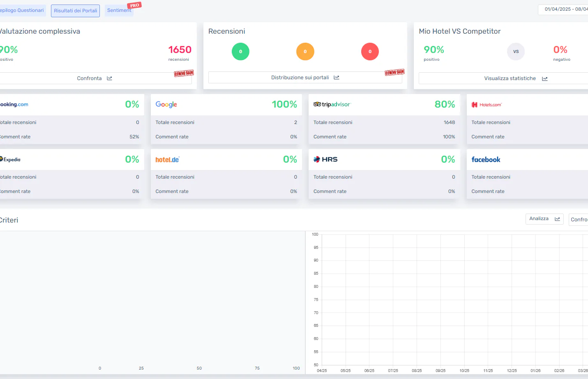
Task: Click the Facebook logo card
Action: click(486, 159)
